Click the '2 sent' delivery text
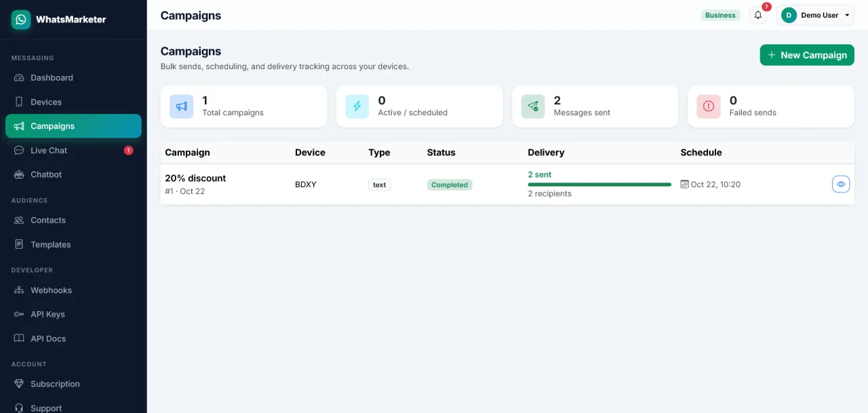Screen dimensions: 868x413 [540, 174]
